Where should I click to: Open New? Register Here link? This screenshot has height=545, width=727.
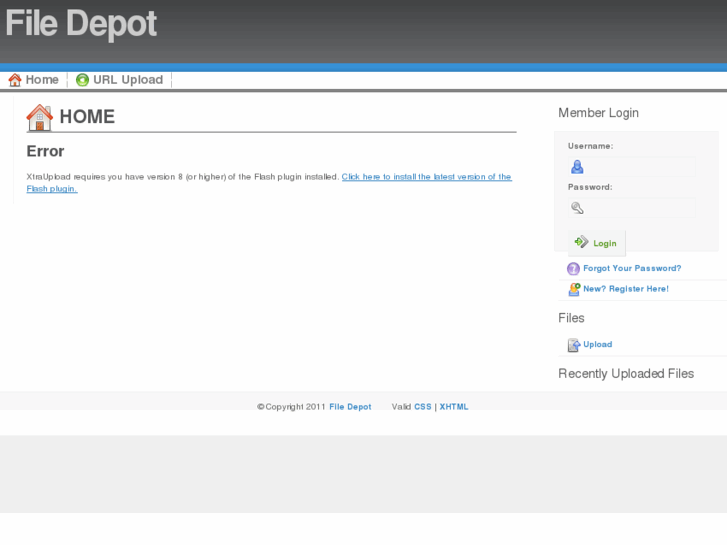click(626, 289)
